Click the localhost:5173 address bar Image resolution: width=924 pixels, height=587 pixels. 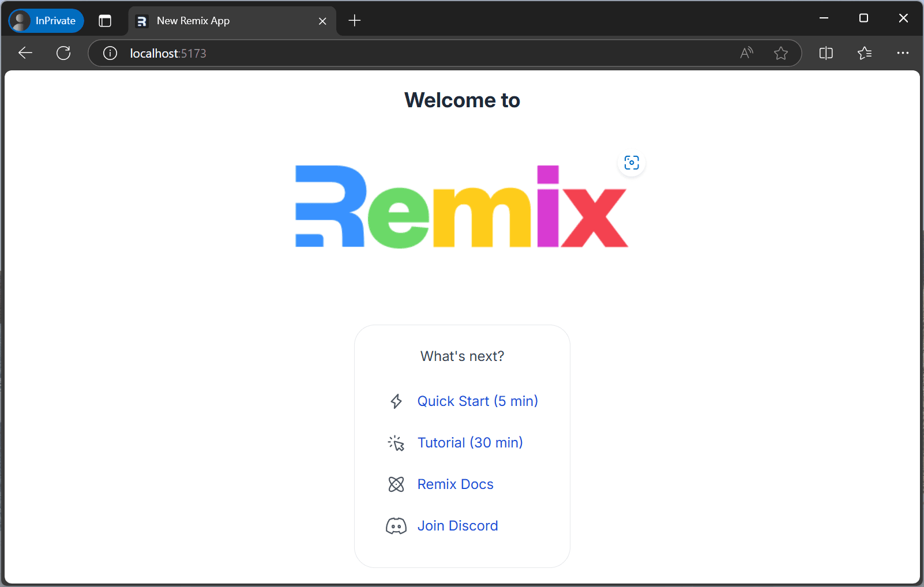(444, 53)
